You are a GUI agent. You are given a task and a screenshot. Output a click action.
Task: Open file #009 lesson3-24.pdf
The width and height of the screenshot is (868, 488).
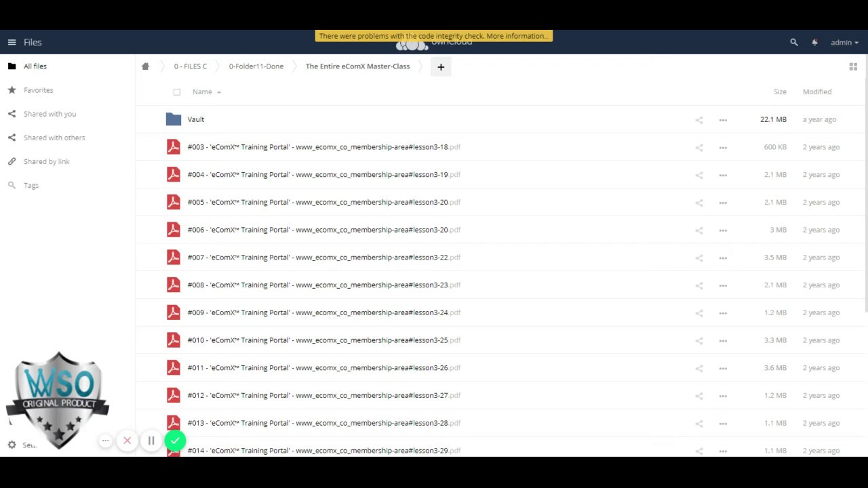324,312
